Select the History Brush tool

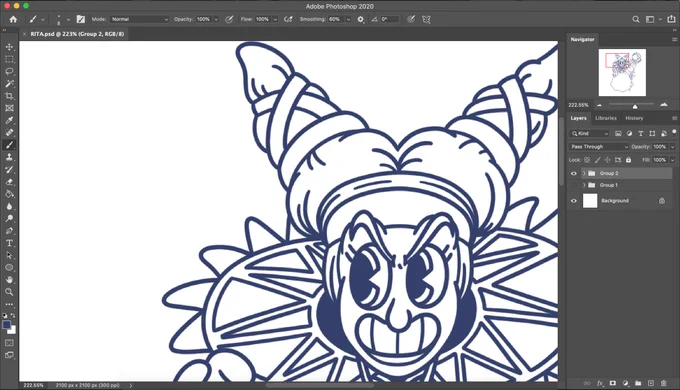point(9,170)
